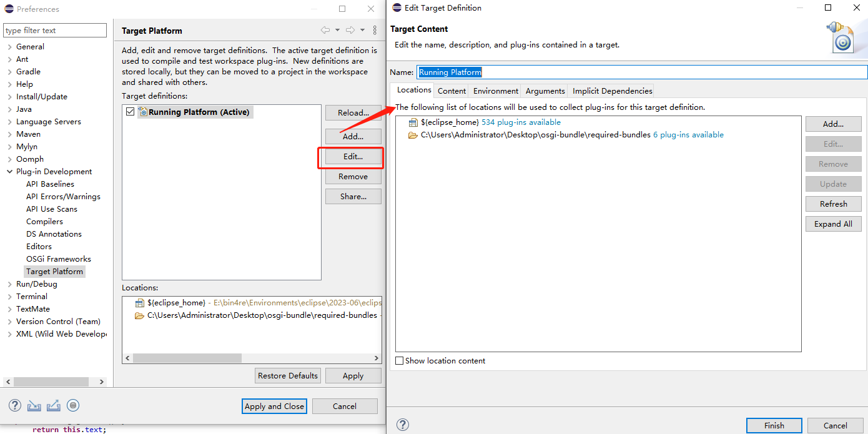
Task: Expand the Java preferences node
Action: coord(9,109)
